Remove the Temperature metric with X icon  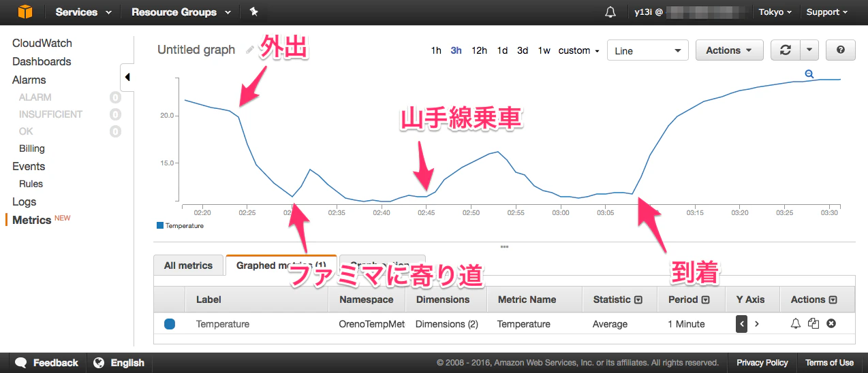831,324
